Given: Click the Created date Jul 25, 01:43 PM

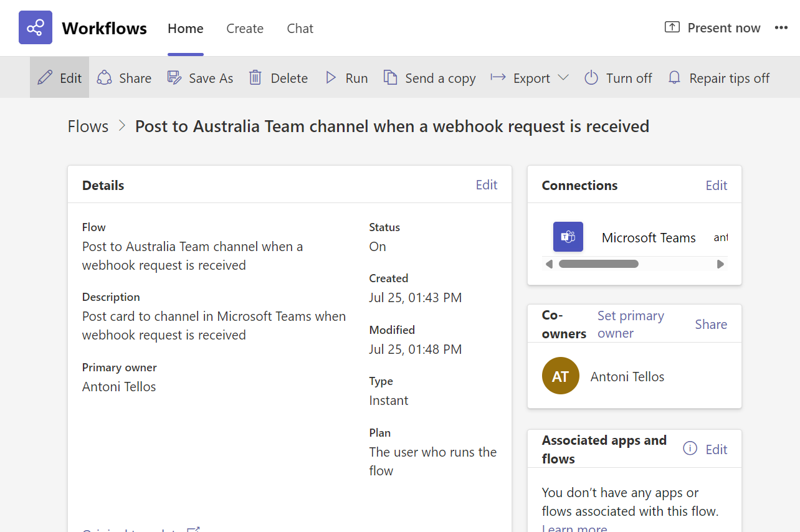Looking at the screenshot, I should click(x=416, y=297).
